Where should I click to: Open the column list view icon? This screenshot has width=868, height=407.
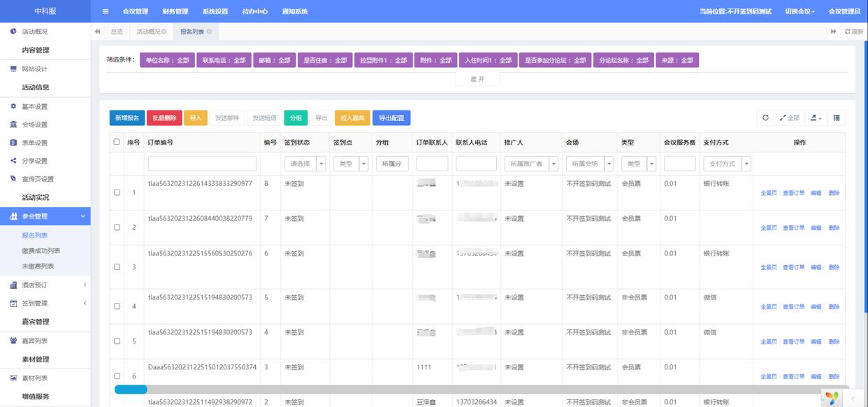837,118
